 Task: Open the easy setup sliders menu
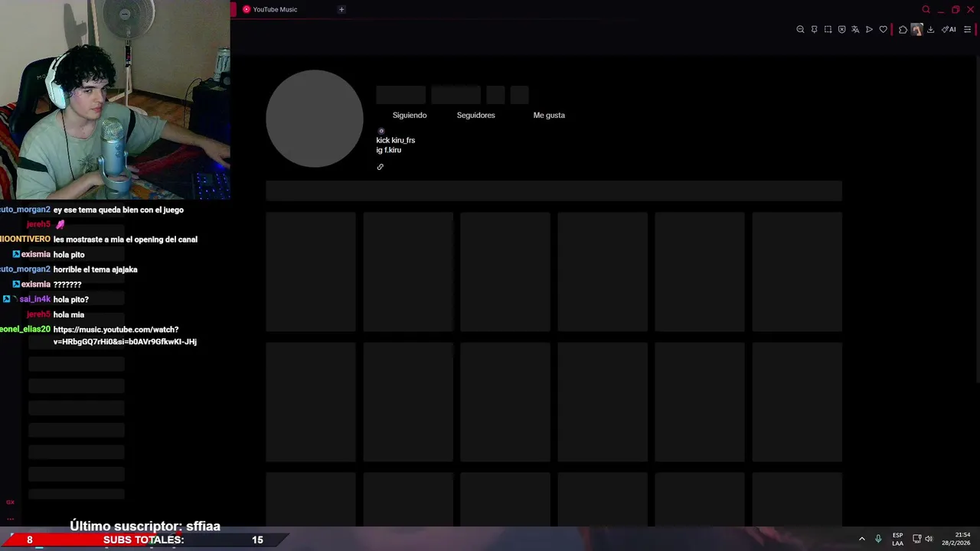pyautogui.click(x=967, y=29)
